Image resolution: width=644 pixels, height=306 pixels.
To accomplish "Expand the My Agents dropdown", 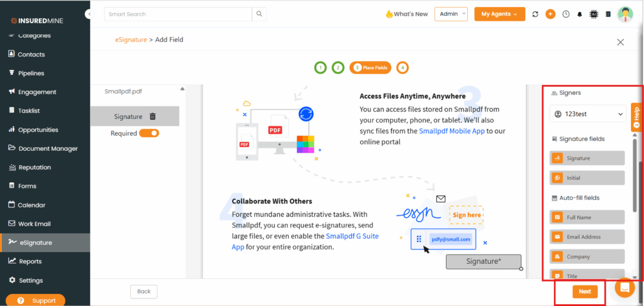I will coord(499,14).
